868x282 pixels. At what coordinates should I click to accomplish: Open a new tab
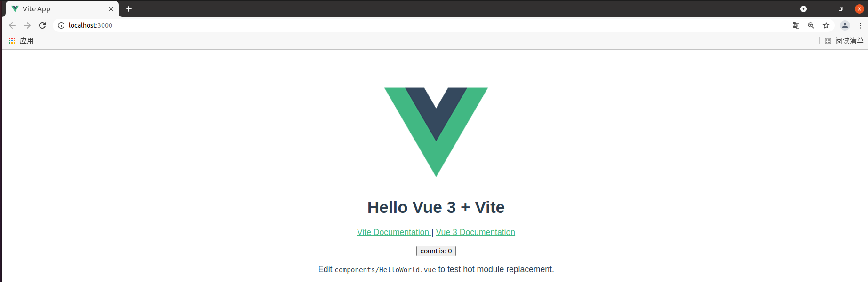click(x=129, y=9)
